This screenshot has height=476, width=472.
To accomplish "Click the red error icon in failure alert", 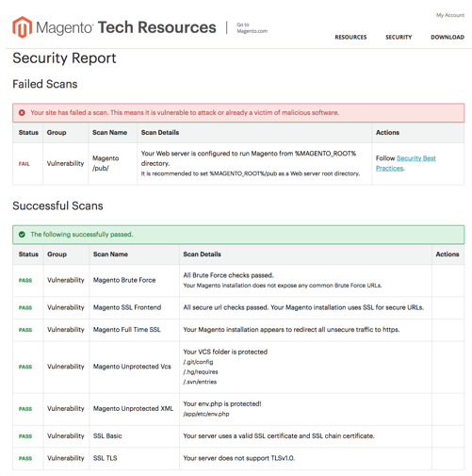I will (22, 112).
